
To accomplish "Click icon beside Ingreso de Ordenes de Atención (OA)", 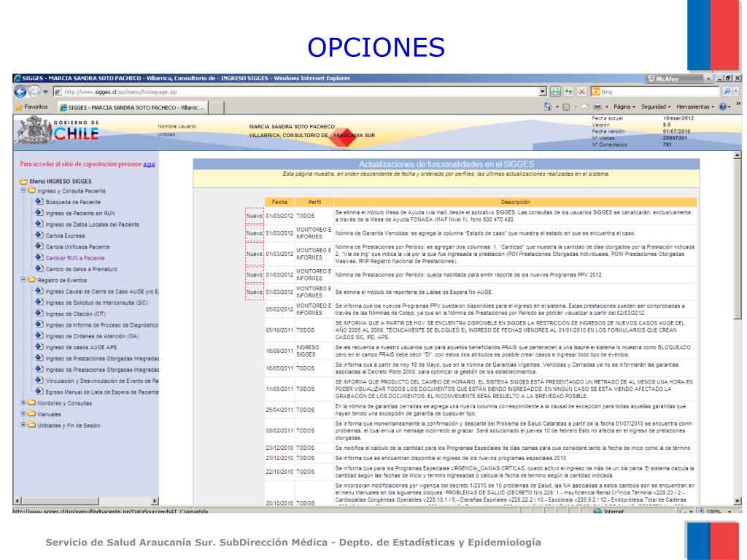I will (39, 335).
